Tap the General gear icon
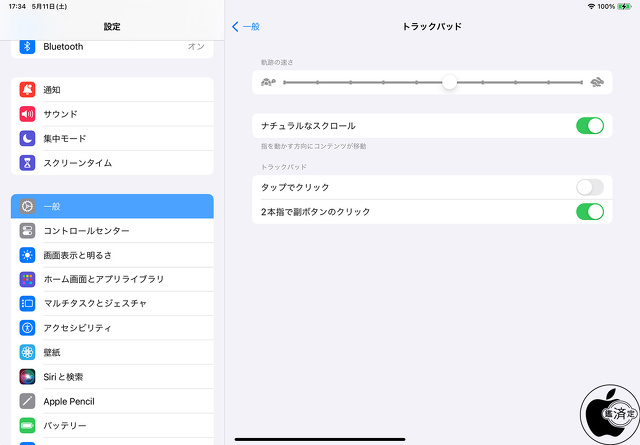This screenshot has width=640, height=445. point(27,206)
